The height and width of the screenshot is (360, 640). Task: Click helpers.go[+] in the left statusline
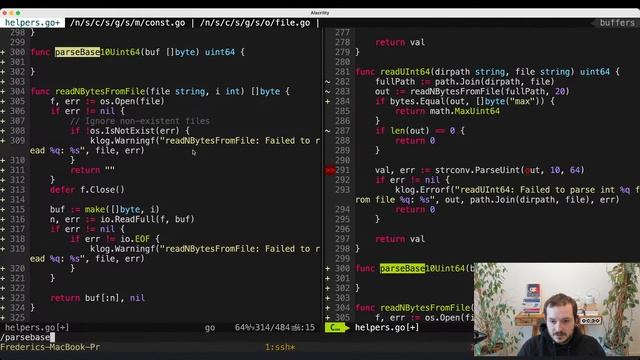[x=37, y=327]
